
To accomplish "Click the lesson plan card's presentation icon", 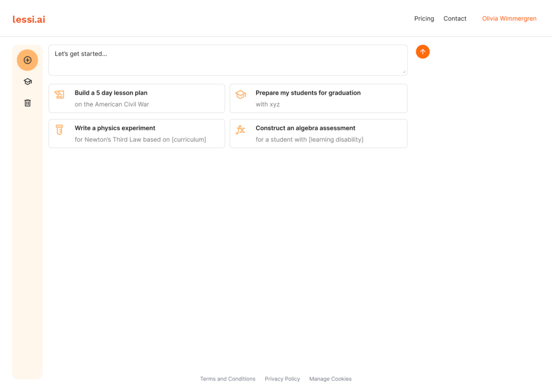I will pyautogui.click(x=59, y=94).
